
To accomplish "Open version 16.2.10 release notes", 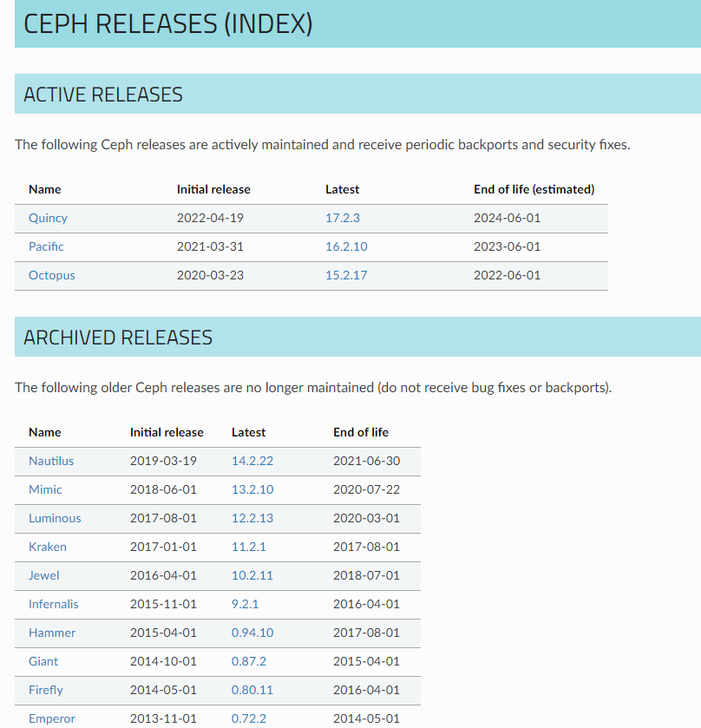I will (x=346, y=246).
